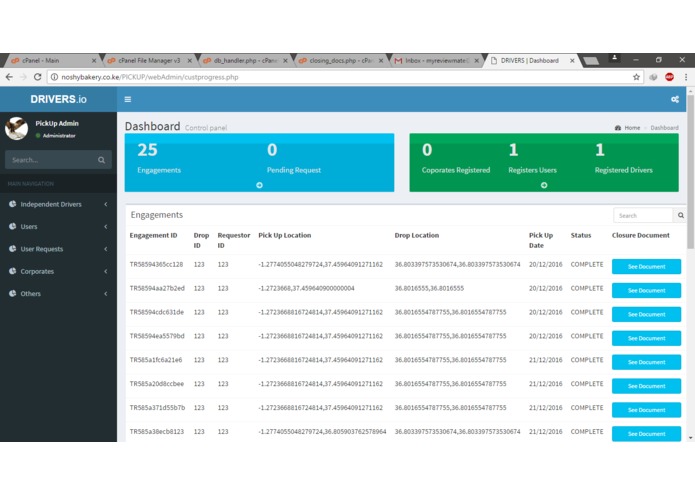Click the engagement ID TR585a38ecb8123
This screenshot has width=695, height=494.
click(x=156, y=432)
